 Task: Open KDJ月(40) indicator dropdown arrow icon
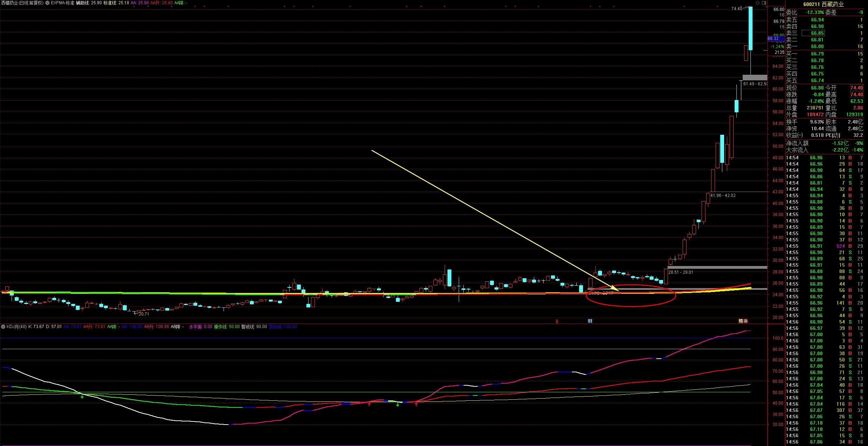coord(3,327)
